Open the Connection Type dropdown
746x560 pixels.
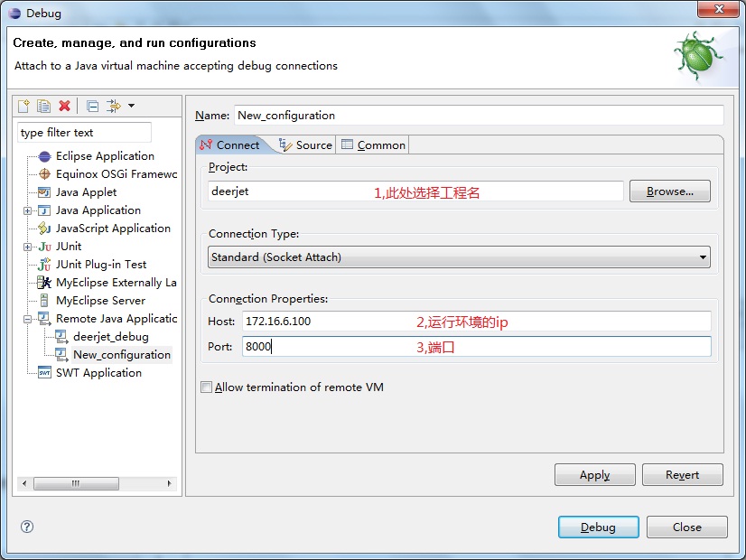[459, 257]
